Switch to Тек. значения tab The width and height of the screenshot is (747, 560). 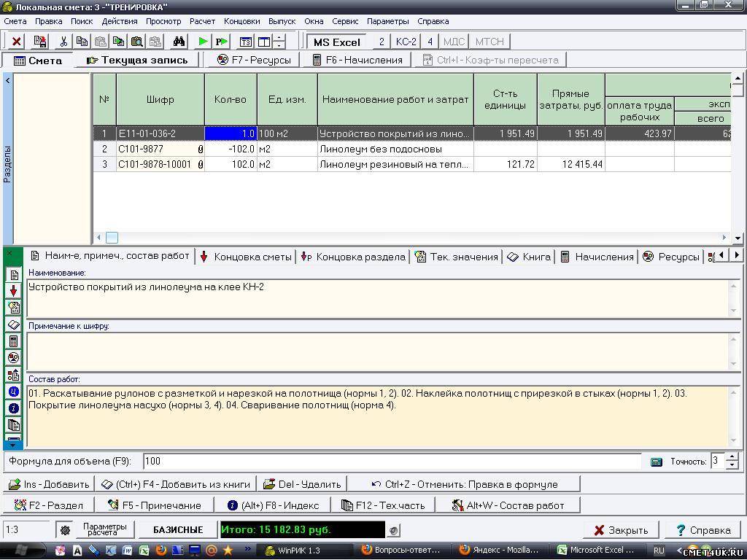pyautogui.click(x=457, y=257)
